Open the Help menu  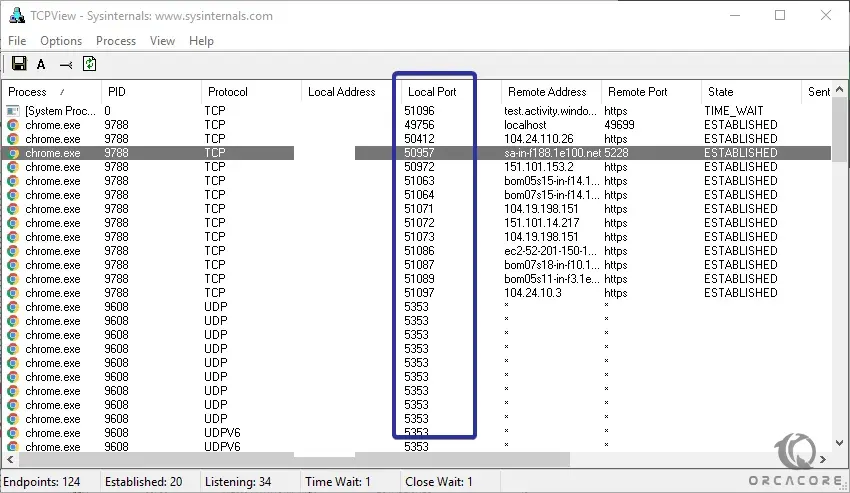(x=201, y=41)
